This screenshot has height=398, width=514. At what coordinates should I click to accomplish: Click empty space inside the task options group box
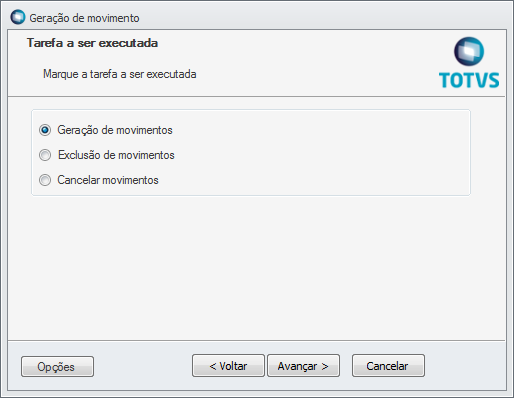pyautogui.click(x=317, y=153)
